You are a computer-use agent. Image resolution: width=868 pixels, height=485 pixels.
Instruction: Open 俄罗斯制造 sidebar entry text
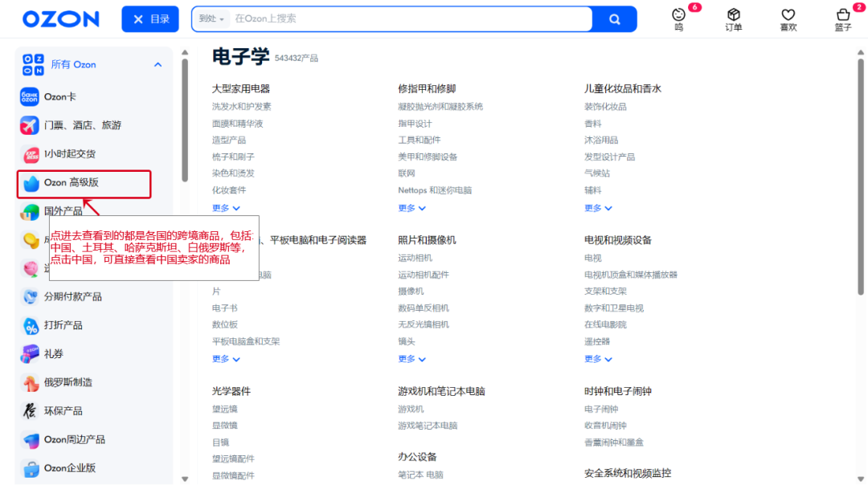coord(68,382)
